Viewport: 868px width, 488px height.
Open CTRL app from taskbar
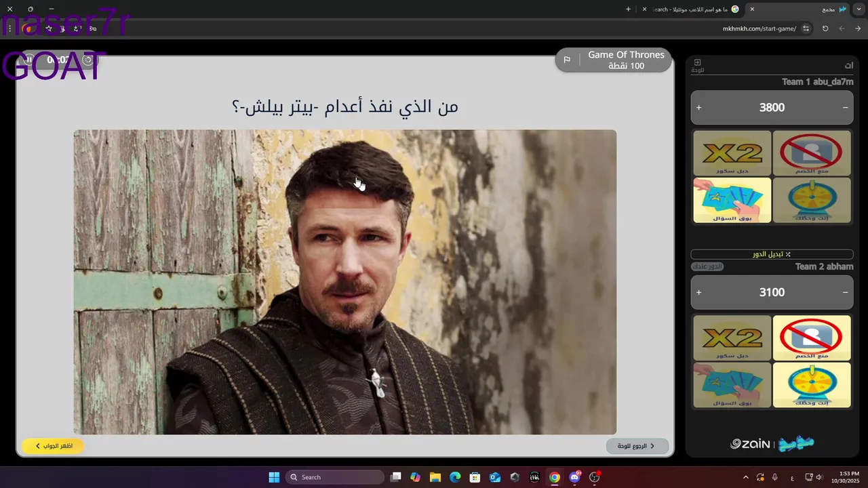coord(535,477)
